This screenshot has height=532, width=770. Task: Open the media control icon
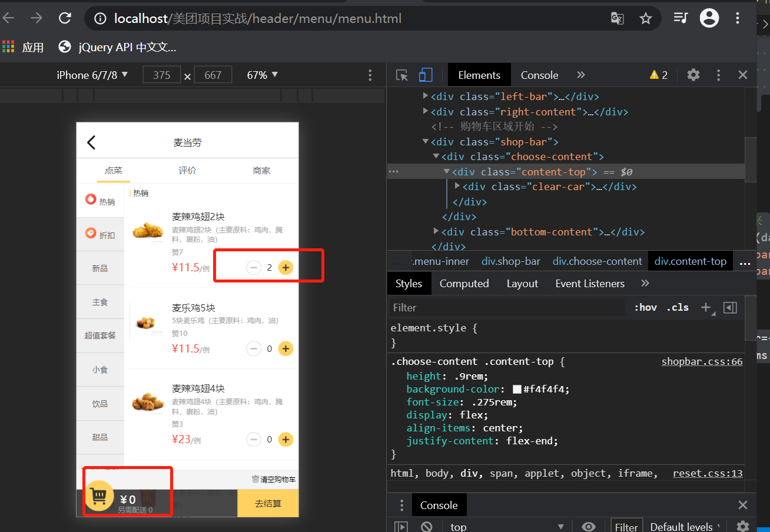pyautogui.click(x=681, y=18)
